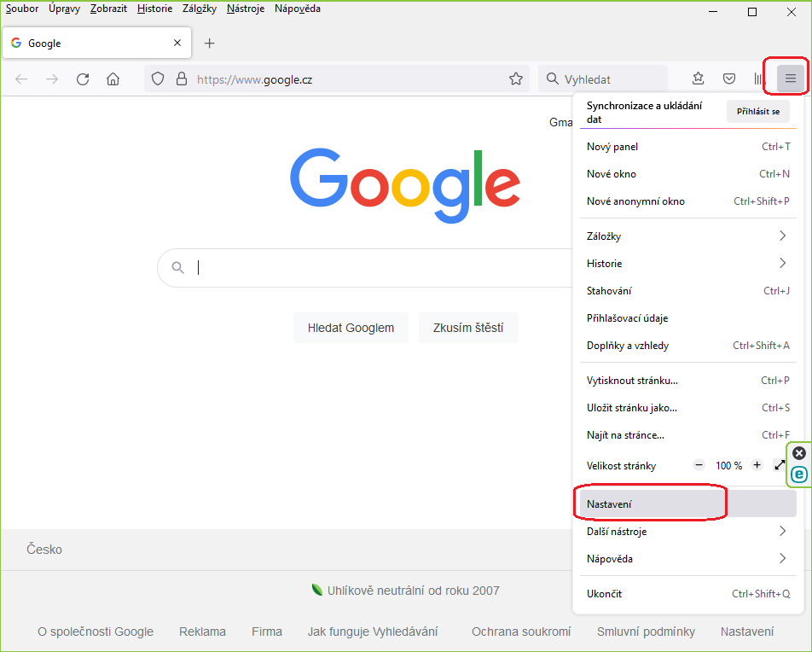Go to the home page
This screenshot has height=652, width=812.
point(113,79)
